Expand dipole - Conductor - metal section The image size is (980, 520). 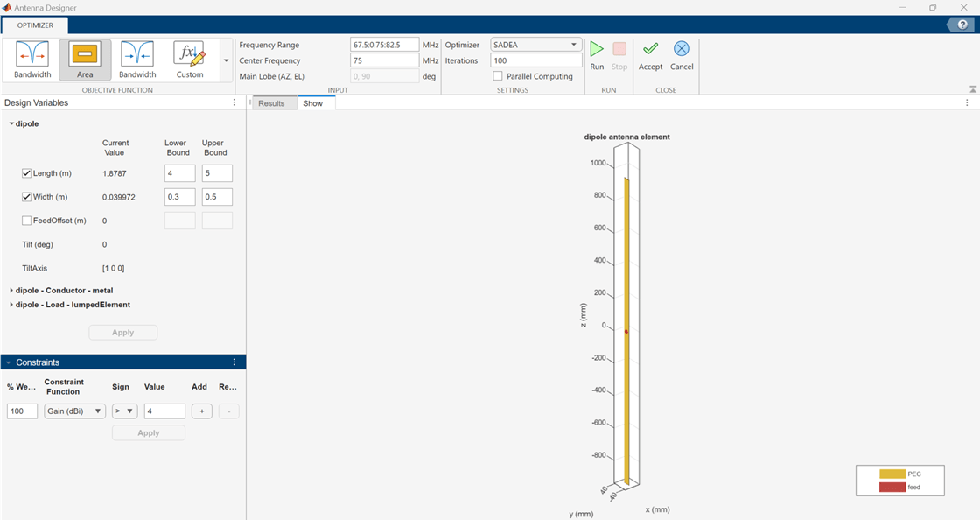(11, 291)
